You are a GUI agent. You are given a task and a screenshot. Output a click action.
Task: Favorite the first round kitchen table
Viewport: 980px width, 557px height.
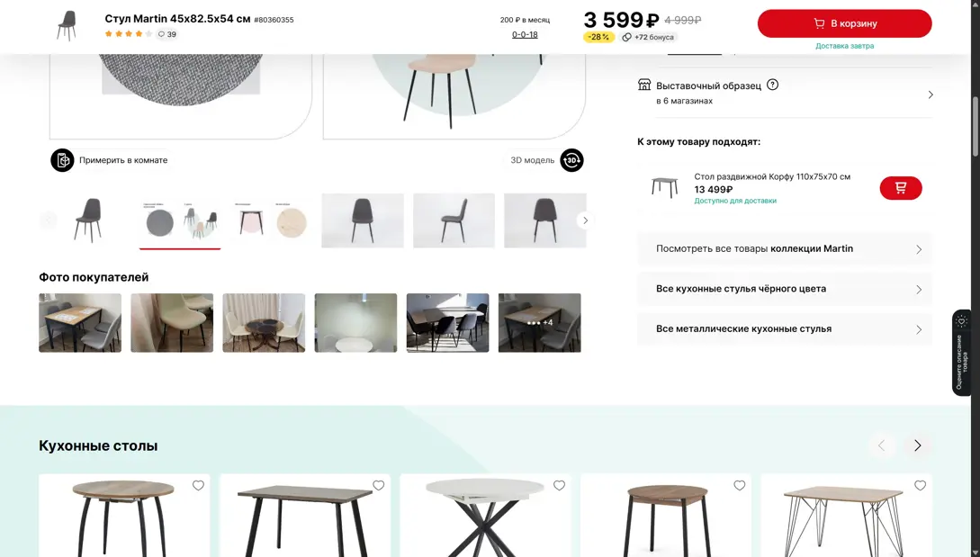click(x=198, y=486)
